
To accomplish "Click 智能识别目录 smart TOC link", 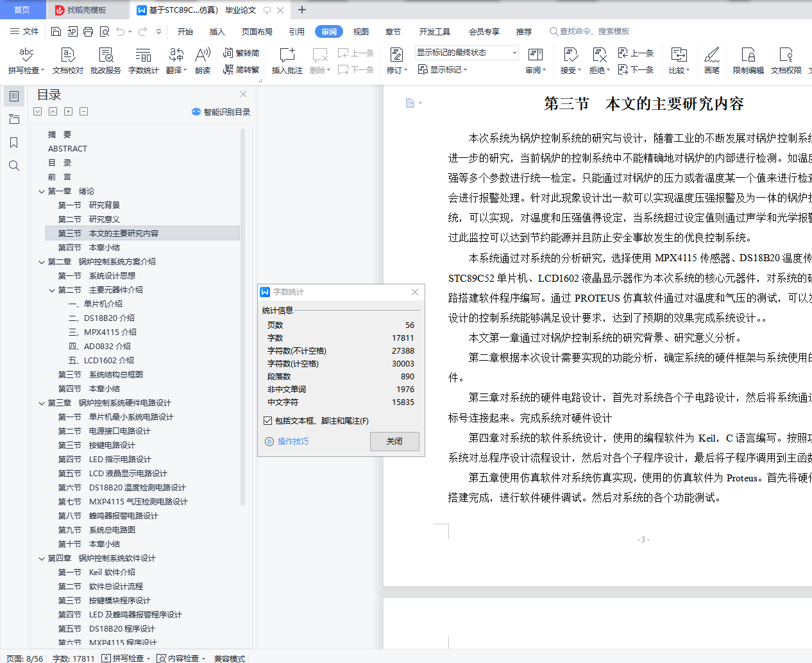I will click(221, 112).
